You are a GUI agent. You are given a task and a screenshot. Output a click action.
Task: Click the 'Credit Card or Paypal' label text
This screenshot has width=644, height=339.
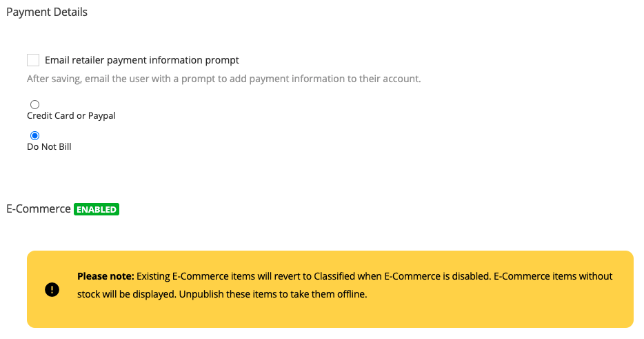pyautogui.click(x=71, y=115)
